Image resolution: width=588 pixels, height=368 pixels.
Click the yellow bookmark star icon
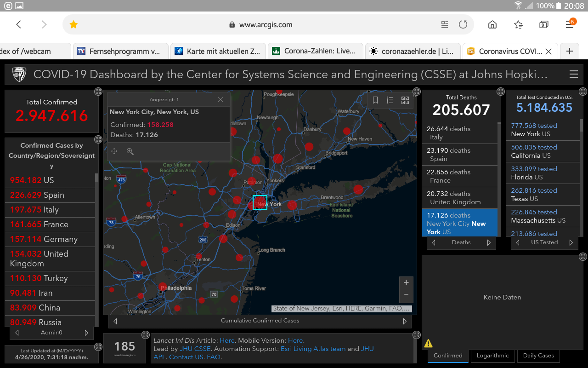point(73,25)
